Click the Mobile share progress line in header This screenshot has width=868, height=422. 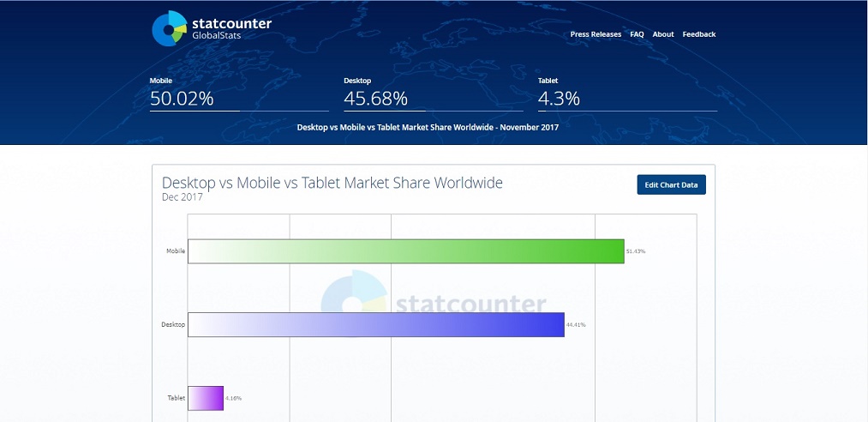pyautogui.click(x=239, y=111)
